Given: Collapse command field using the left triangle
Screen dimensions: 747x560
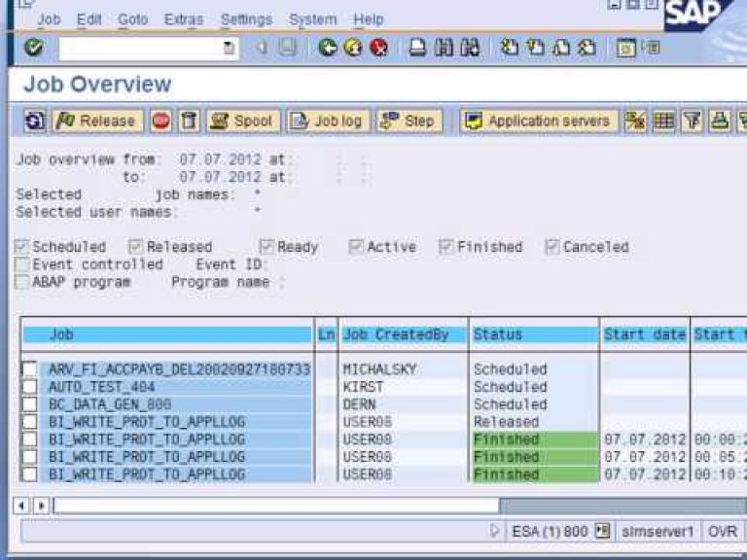Looking at the screenshot, I should [x=261, y=47].
